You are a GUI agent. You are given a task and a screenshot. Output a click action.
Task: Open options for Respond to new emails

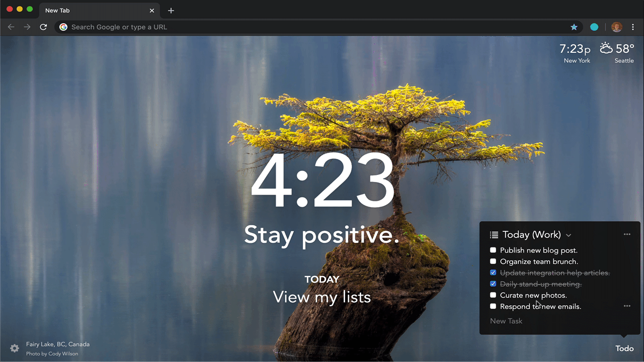pos(627,306)
